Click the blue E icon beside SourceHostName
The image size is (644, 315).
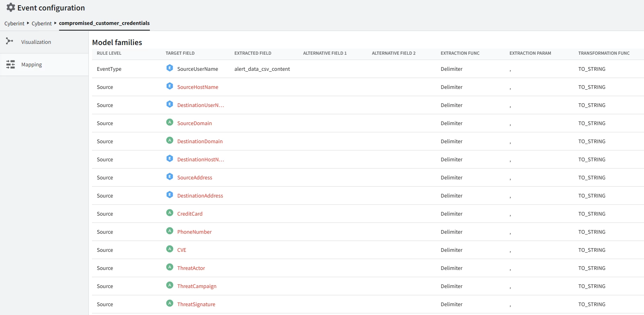[170, 86]
